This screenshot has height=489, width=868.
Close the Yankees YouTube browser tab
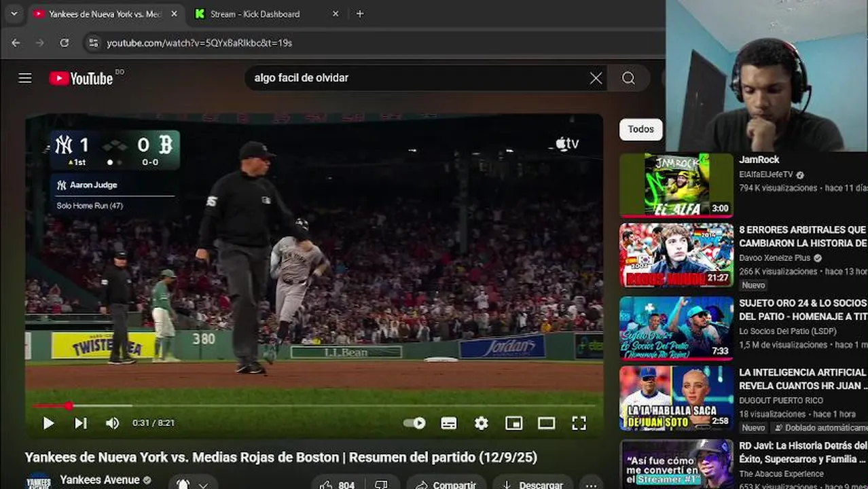tap(174, 14)
